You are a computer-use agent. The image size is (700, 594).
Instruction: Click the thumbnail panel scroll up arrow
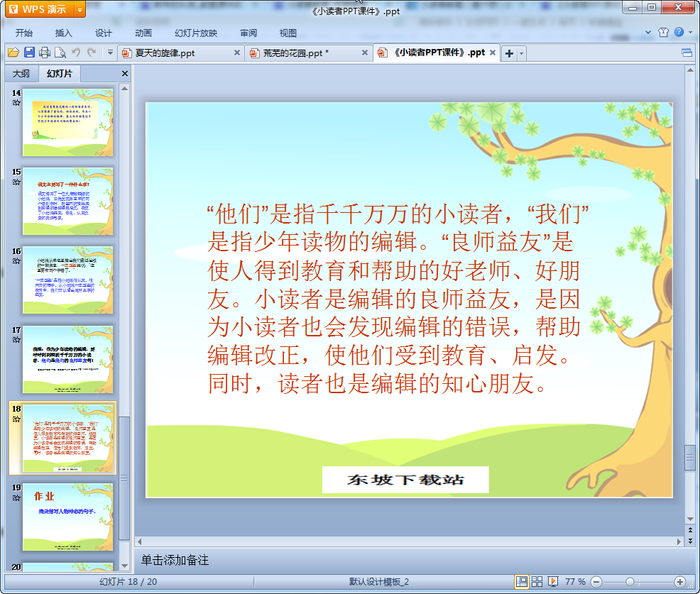coord(124,89)
